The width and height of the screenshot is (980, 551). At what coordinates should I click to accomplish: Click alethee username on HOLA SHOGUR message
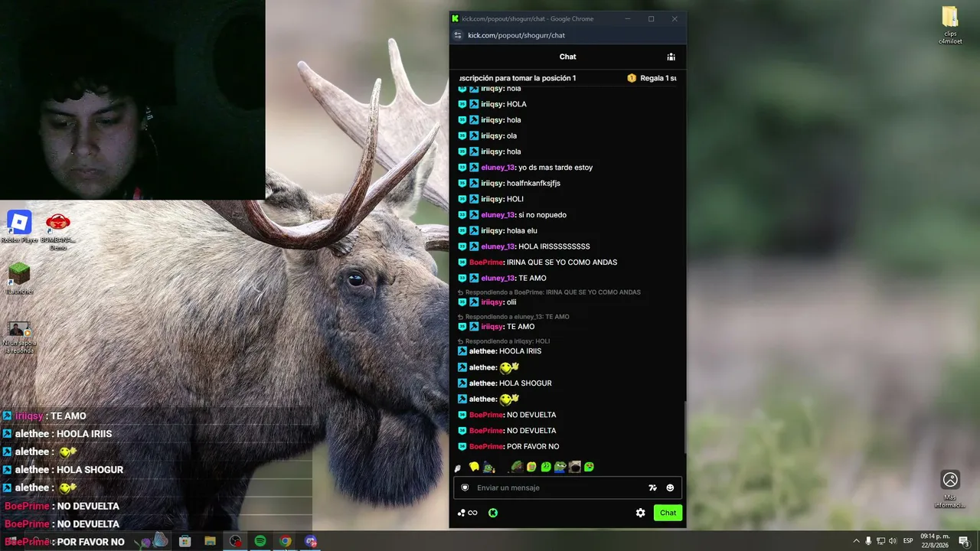[482, 383]
